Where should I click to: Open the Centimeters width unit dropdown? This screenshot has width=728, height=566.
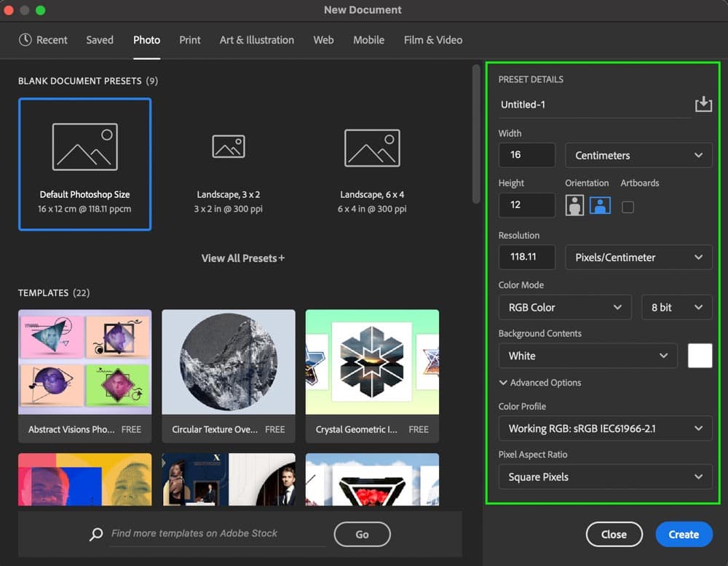click(638, 156)
